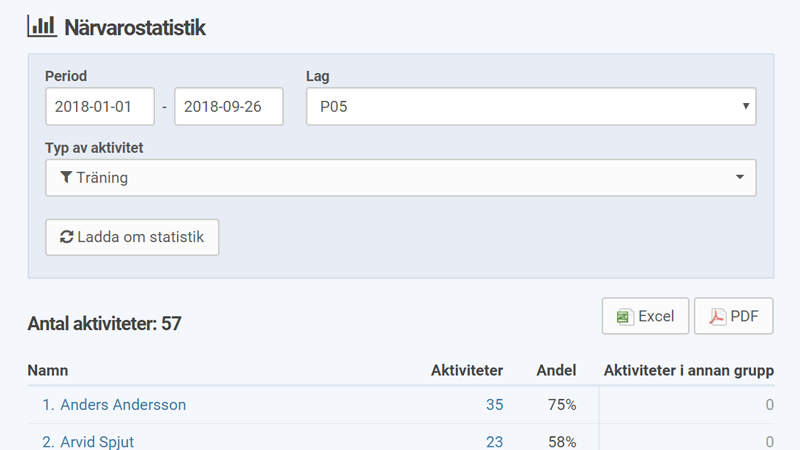Click the red PDF document icon
The image size is (800, 450).
(x=717, y=316)
